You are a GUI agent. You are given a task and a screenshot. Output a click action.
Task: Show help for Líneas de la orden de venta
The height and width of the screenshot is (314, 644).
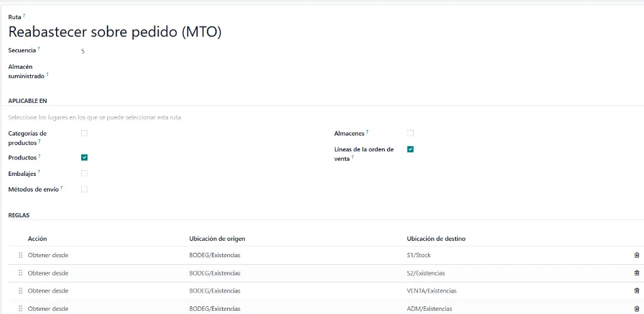(353, 157)
